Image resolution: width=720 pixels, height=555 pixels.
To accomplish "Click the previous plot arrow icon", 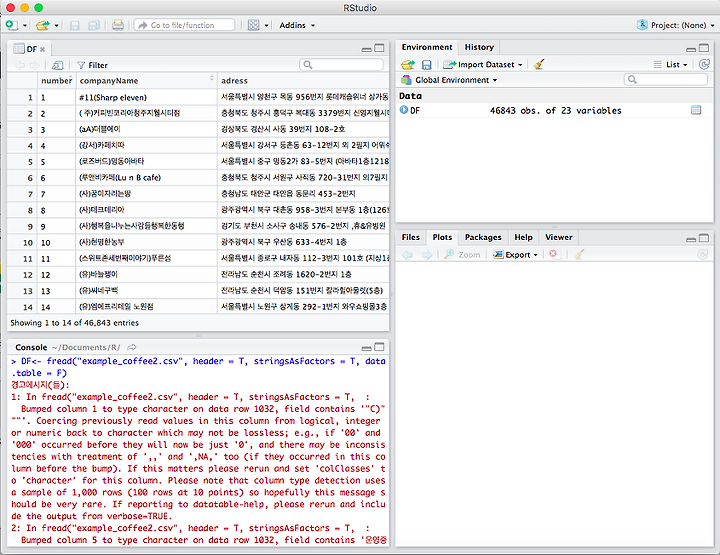I will tap(407, 255).
